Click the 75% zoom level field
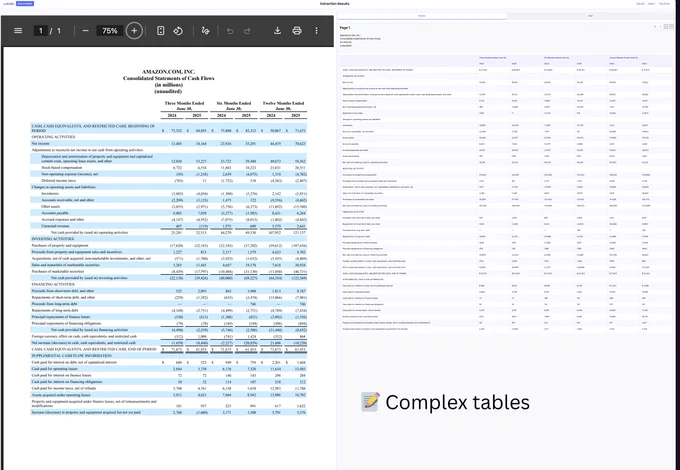 pyautogui.click(x=110, y=31)
